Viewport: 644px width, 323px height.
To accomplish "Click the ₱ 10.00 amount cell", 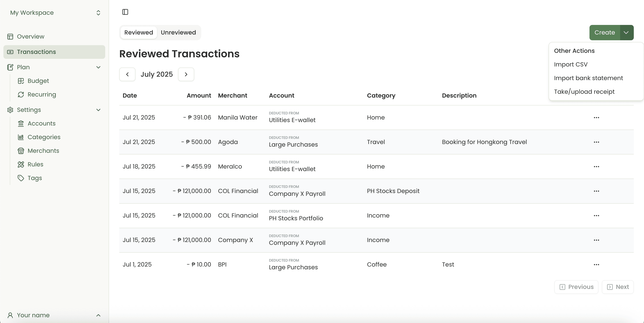I will pyautogui.click(x=199, y=264).
